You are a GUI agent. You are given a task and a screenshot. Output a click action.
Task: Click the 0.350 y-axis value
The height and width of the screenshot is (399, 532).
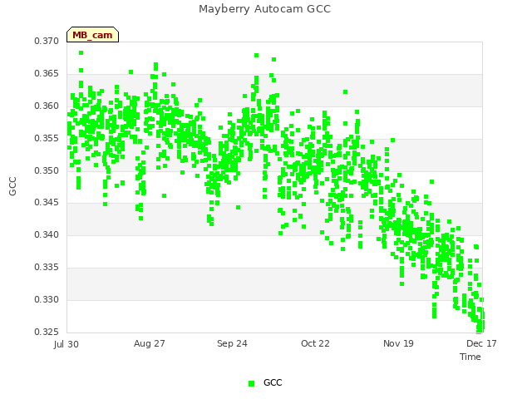[47, 170]
